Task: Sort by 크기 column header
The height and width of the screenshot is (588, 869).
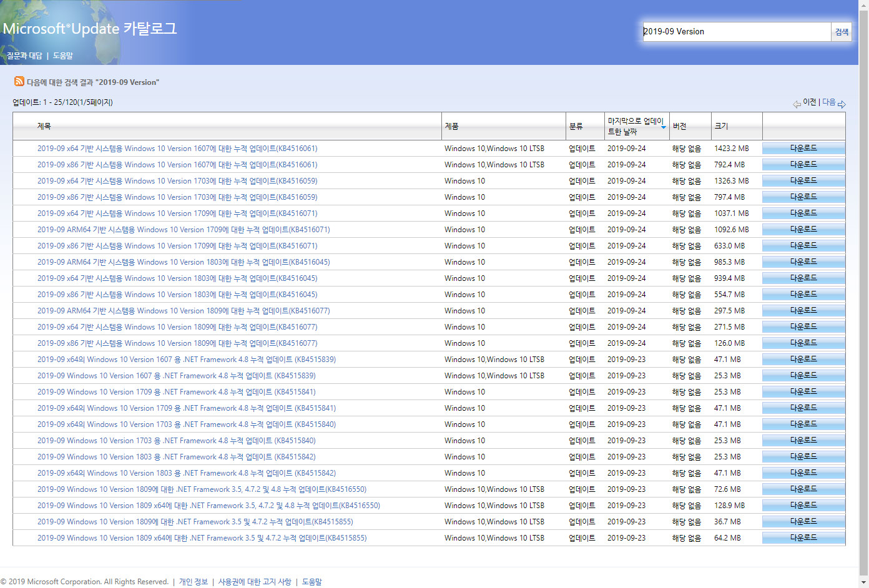Action: (x=721, y=126)
